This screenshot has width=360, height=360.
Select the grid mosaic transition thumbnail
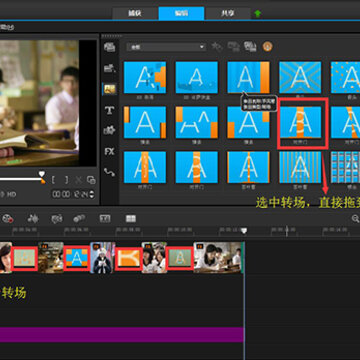click(345, 167)
